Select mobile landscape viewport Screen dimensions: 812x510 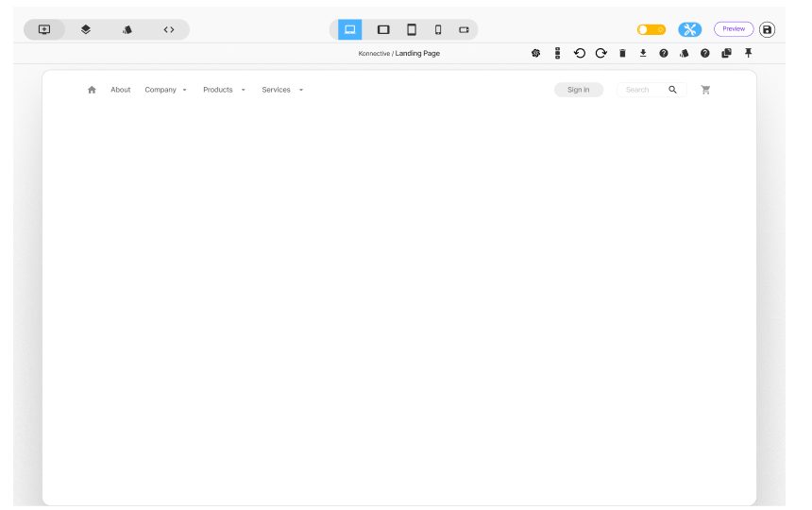[x=464, y=29]
